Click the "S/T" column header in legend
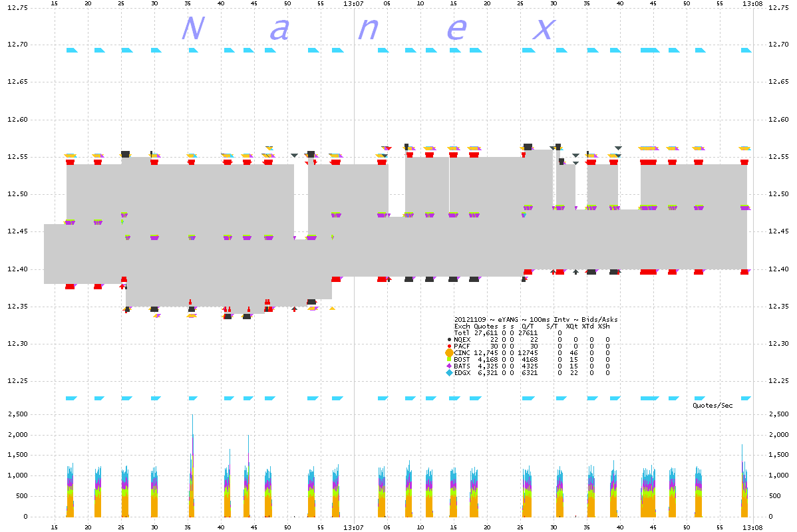The height and width of the screenshot is (532, 797). click(x=552, y=327)
